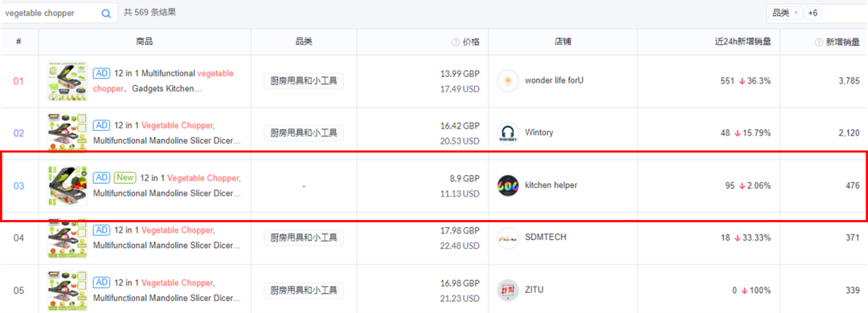Click 厨房用具和小工具 tag in ZITU row
This screenshot has width=868, height=313.
point(304,291)
